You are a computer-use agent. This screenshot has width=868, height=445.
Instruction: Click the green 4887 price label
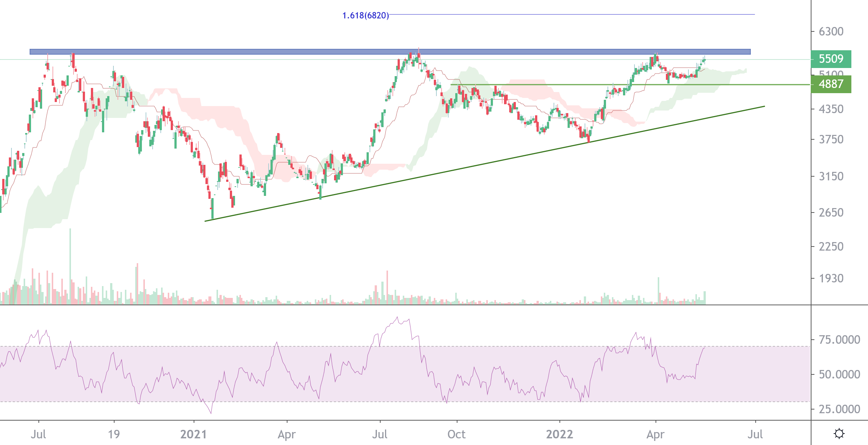(x=831, y=84)
